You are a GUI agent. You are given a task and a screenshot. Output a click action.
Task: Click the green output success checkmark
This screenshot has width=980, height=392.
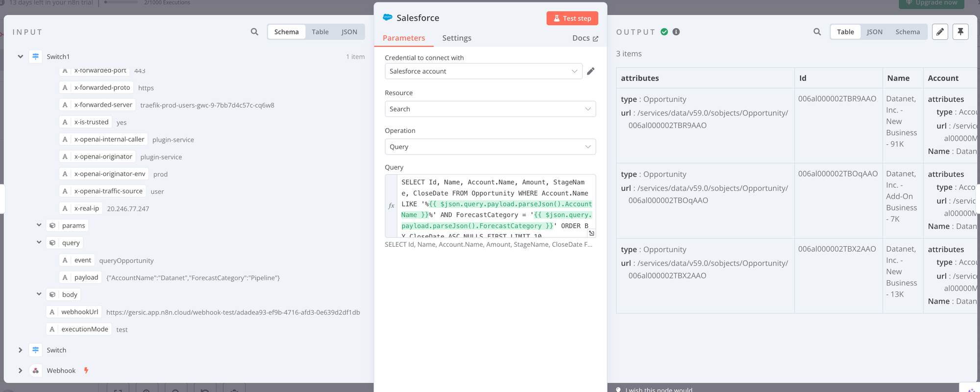tap(664, 32)
